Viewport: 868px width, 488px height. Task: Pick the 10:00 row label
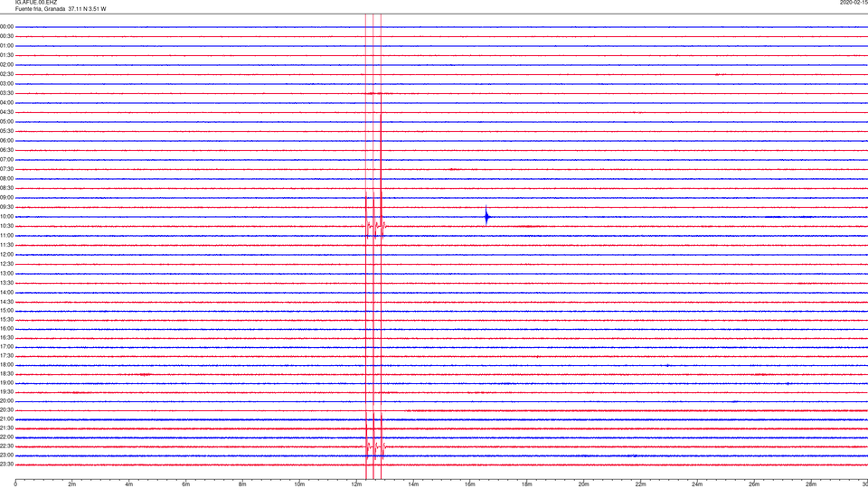pyautogui.click(x=6, y=216)
